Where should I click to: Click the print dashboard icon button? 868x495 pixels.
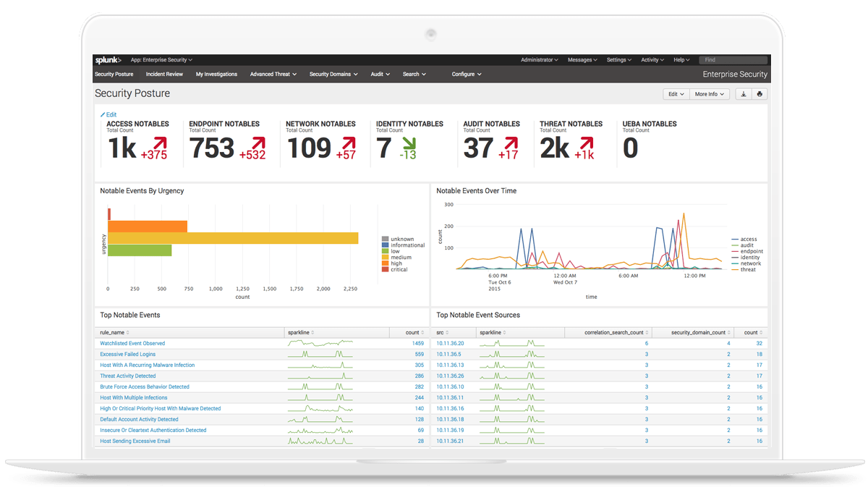759,94
